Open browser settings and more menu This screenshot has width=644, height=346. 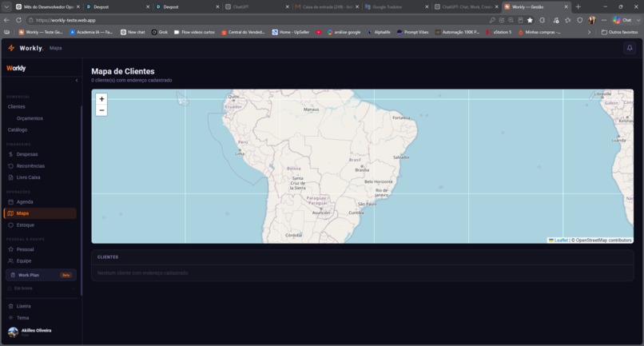tap(604, 20)
